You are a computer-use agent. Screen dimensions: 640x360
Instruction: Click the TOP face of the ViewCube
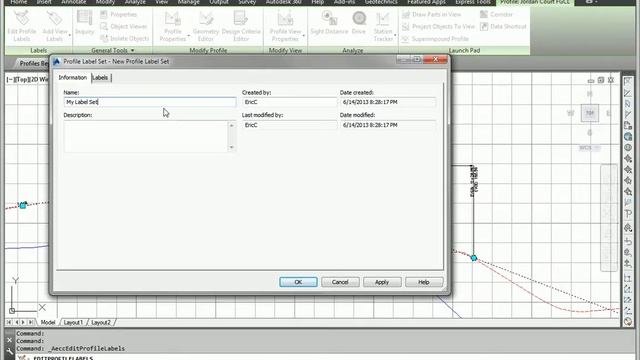[590, 113]
